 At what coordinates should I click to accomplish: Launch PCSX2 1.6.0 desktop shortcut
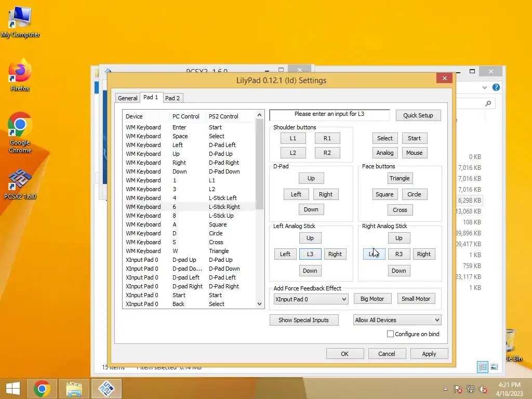[x=20, y=184]
